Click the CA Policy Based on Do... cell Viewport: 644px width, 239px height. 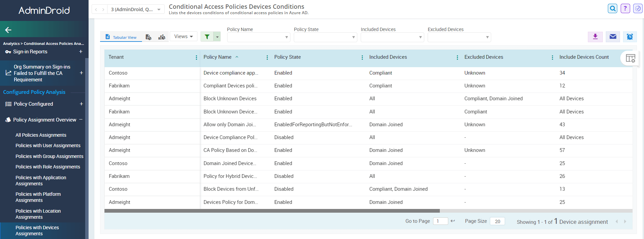coord(230,150)
